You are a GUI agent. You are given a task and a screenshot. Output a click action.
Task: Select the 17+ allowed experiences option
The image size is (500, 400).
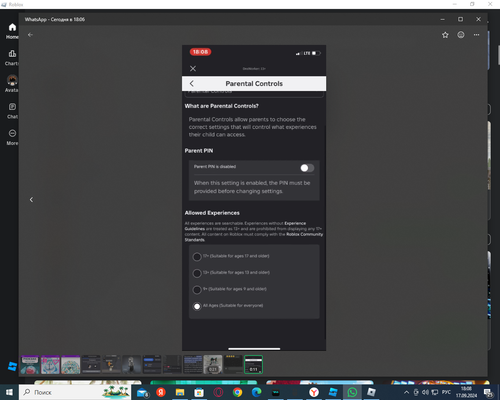(197, 257)
